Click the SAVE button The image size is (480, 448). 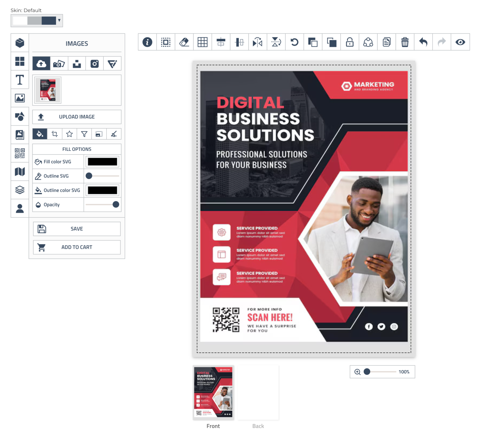coord(77,229)
